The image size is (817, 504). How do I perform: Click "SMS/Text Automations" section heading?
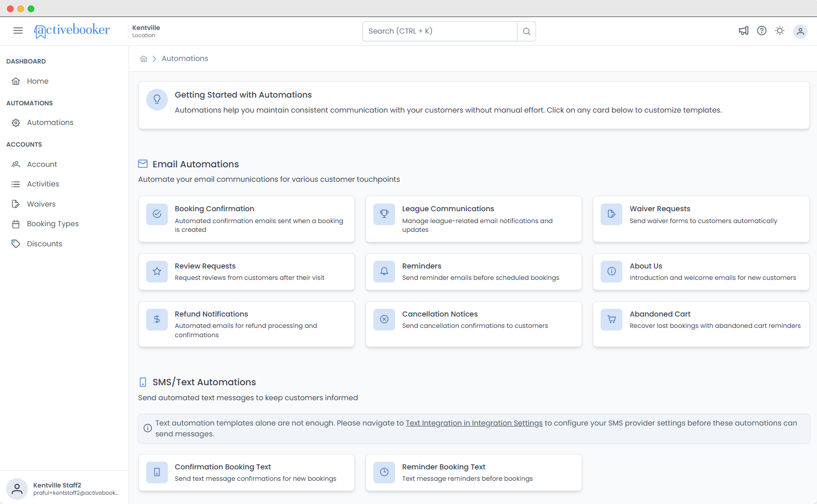tap(204, 382)
